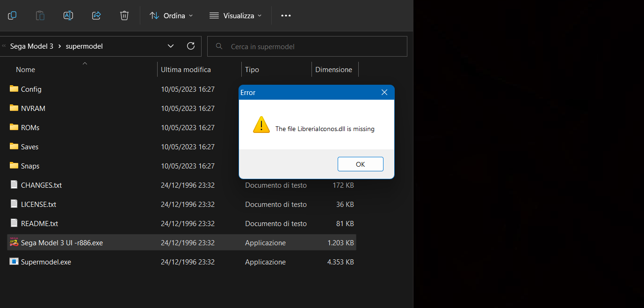Select the Supermodel.exe file name
644x308 pixels.
pos(46,262)
